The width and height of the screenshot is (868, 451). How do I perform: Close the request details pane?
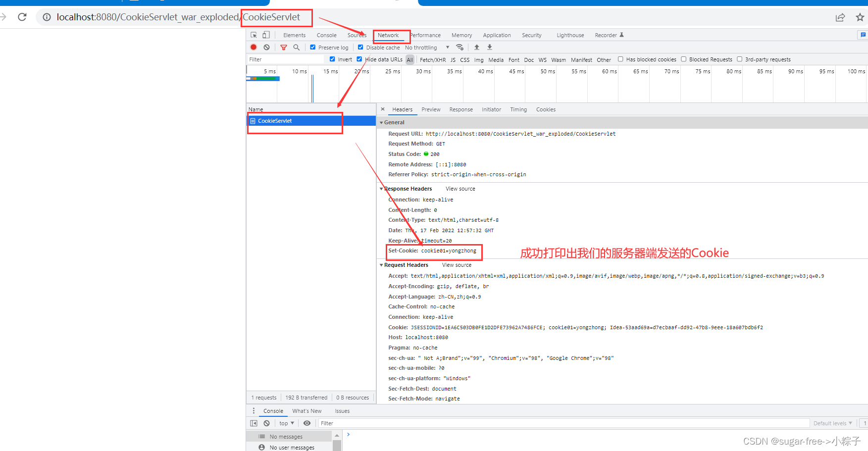382,109
